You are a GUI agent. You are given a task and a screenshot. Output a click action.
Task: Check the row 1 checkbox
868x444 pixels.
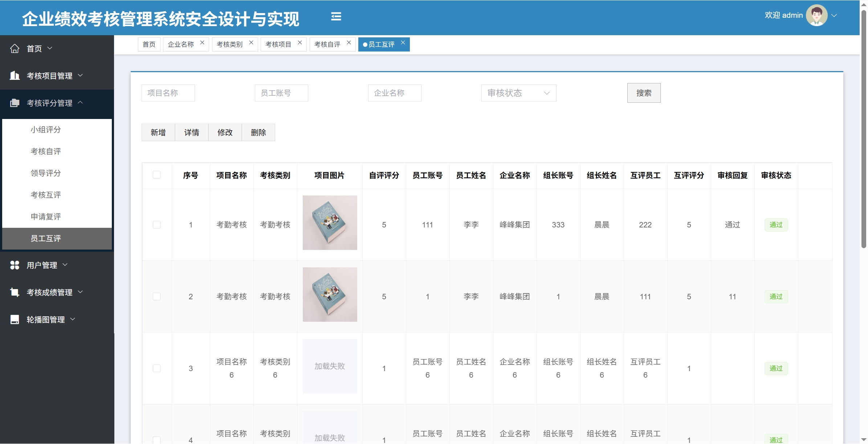156,225
